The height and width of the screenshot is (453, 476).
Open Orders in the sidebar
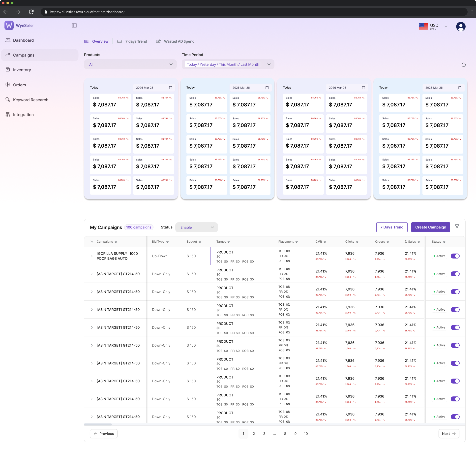40,85
